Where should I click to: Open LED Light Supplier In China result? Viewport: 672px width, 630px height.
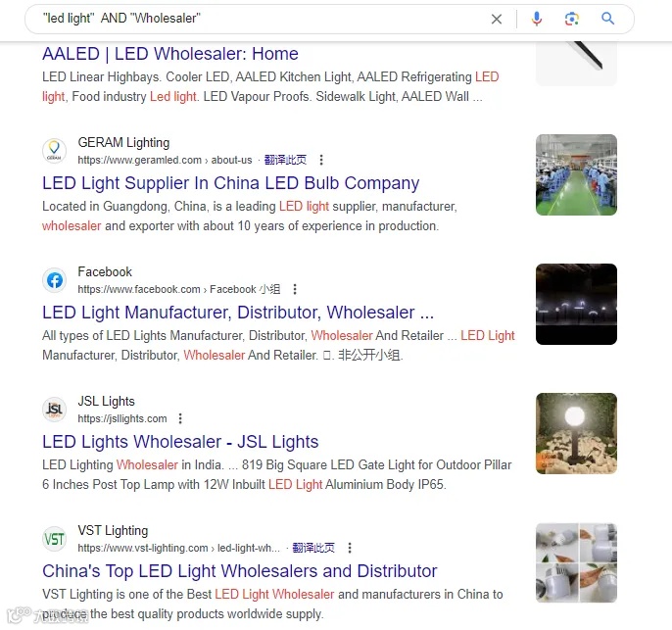tap(230, 183)
